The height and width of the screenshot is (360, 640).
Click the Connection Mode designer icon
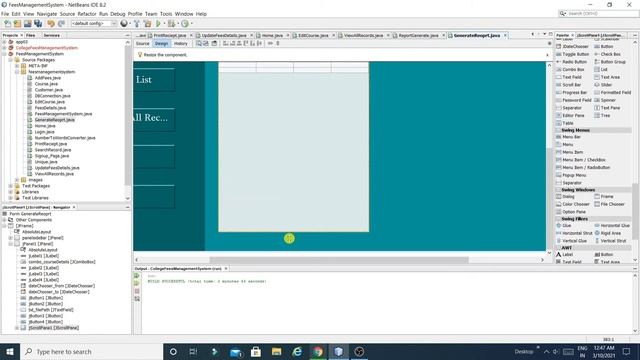pos(206,43)
